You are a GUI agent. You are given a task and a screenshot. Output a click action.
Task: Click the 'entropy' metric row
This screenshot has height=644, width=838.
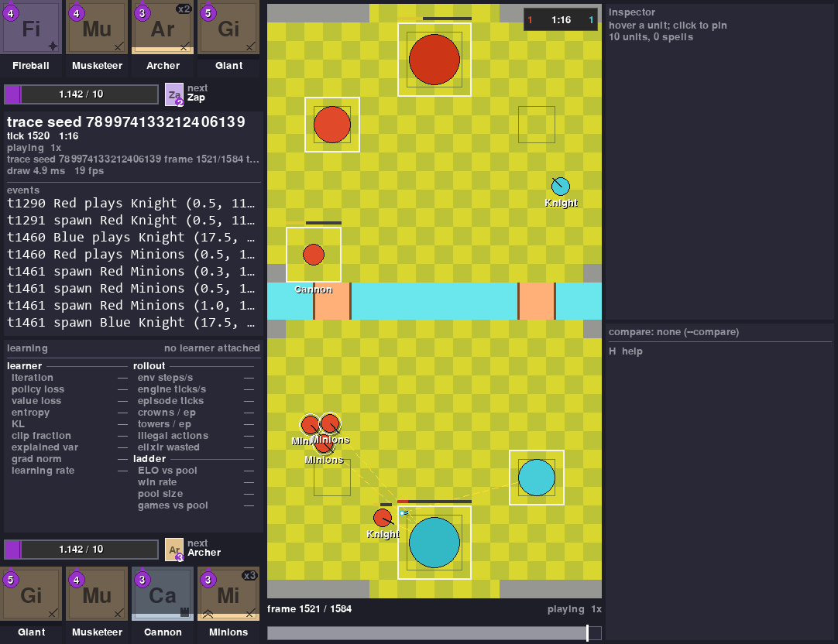70,413
